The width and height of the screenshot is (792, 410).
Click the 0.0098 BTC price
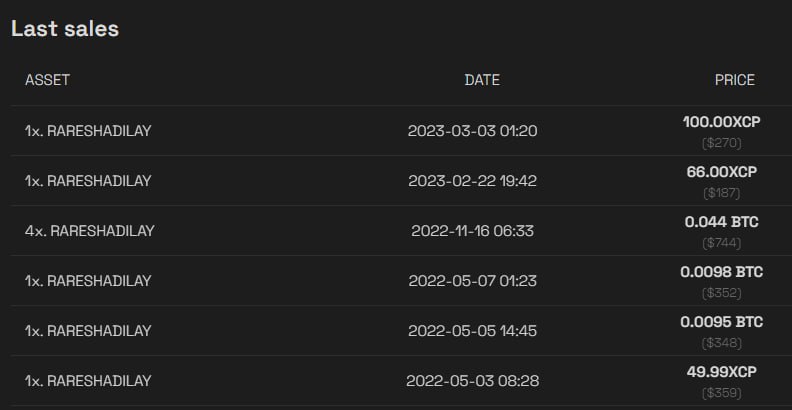click(721, 272)
